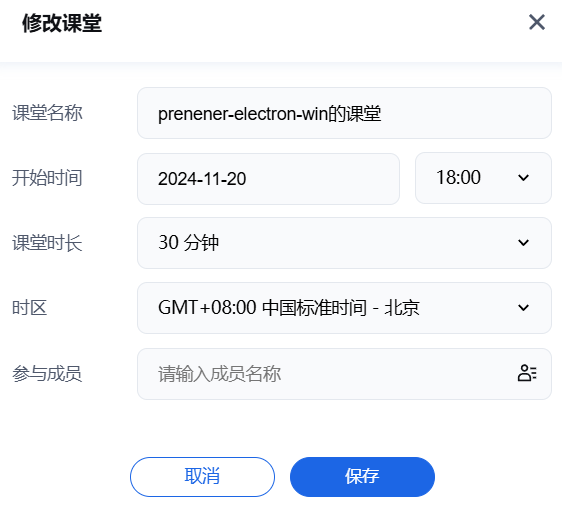Click the blue 保存 save button
562x507 pixels.
[362, 477]
